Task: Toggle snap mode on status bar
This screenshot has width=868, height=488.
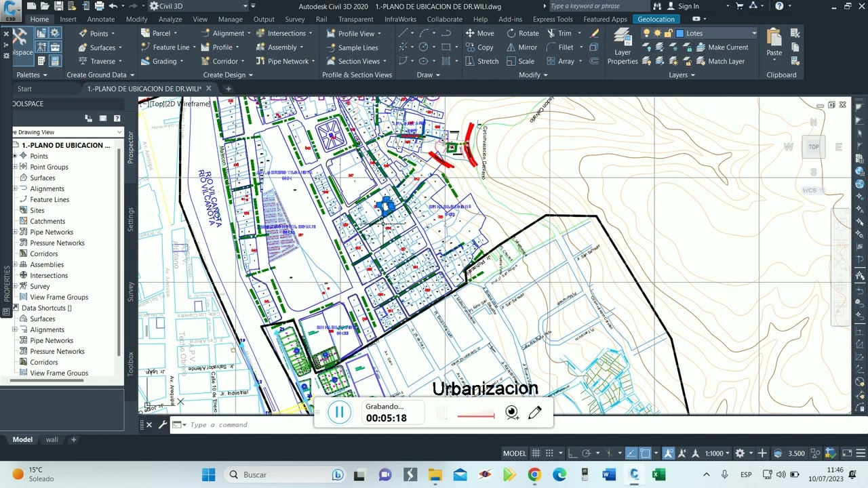Action: [x=550, y=453]
